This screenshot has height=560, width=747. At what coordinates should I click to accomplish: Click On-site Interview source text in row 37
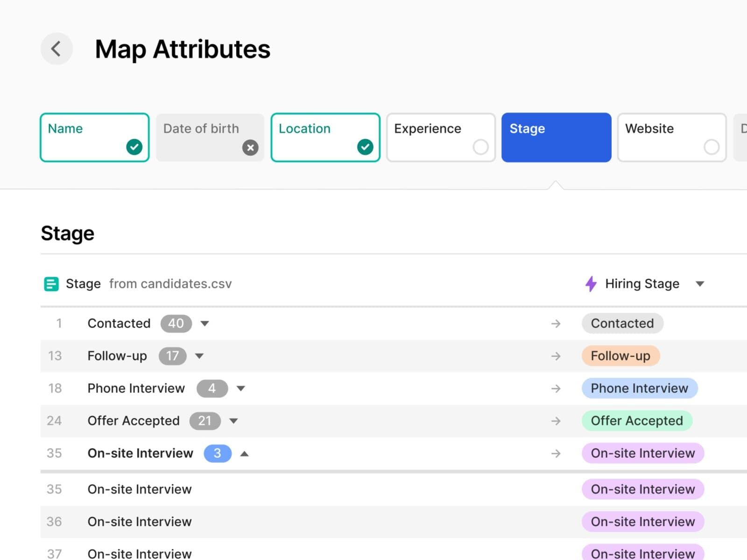[x=140, y=554]
